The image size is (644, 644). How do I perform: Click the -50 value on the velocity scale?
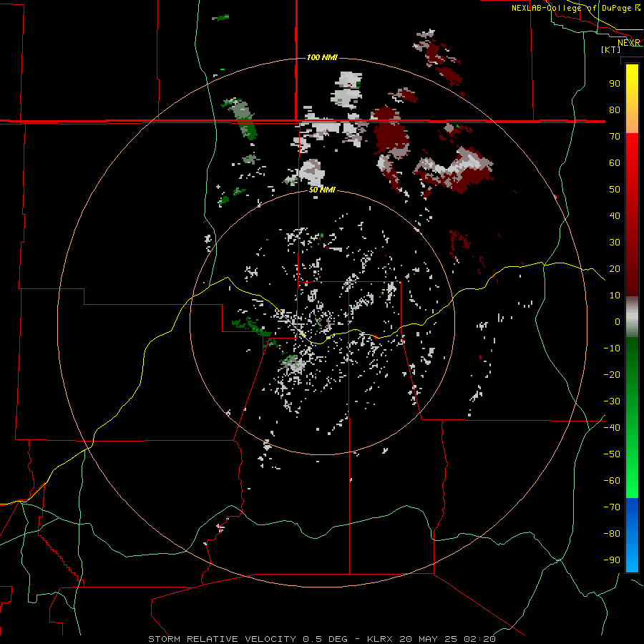(x=612, y=454)
